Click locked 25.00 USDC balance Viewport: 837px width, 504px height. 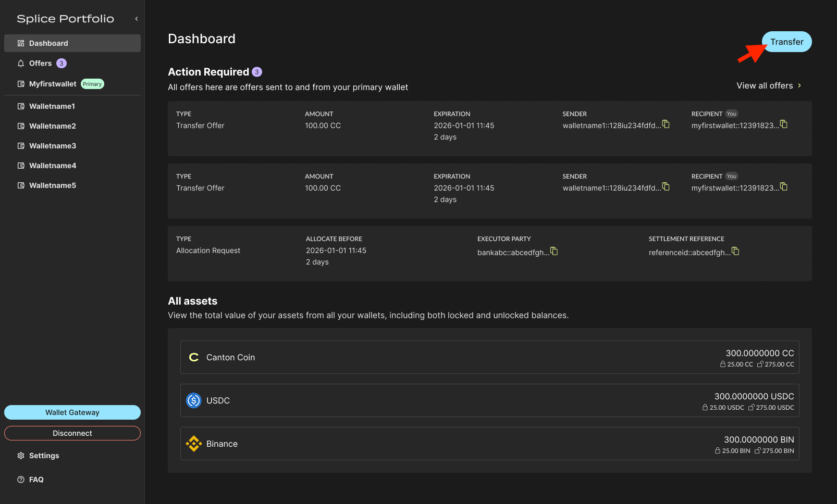[723, 408]
